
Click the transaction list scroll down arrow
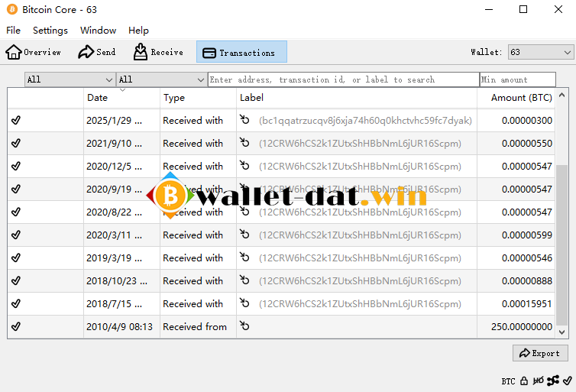tap(561, 332)
